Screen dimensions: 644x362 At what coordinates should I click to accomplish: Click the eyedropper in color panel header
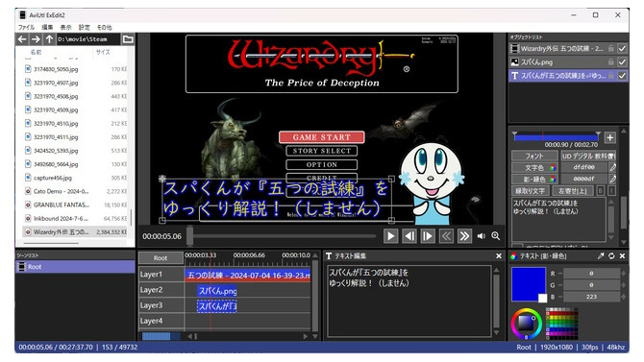[x=601, y=255]
